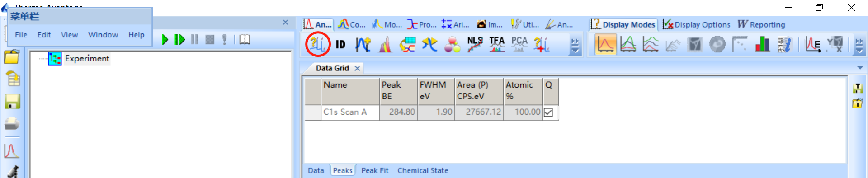Close the Data Grid tab
The height and width of the screenshot is (178, 868).
tap(357, 68)
